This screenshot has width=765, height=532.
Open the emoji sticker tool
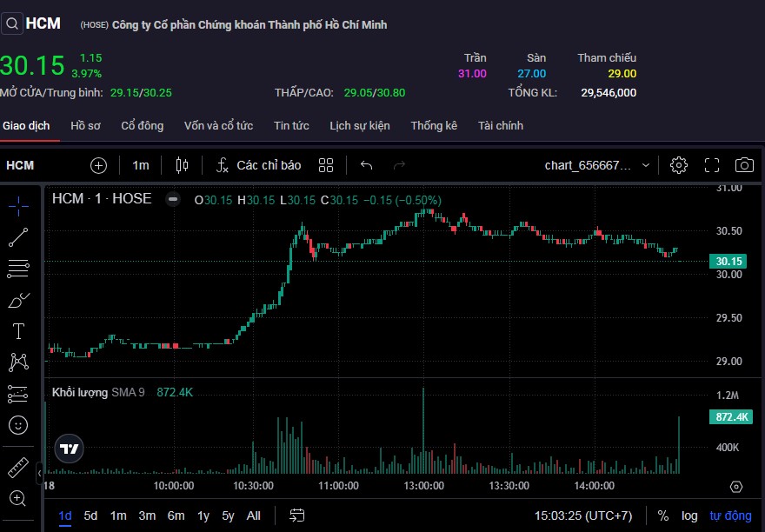(18, 425)
